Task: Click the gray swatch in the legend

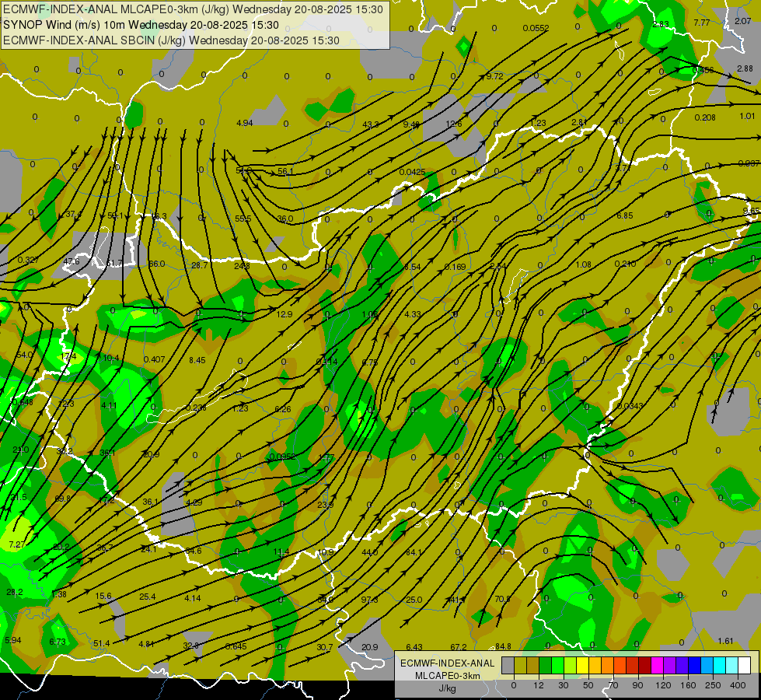Action: (508, 665)
